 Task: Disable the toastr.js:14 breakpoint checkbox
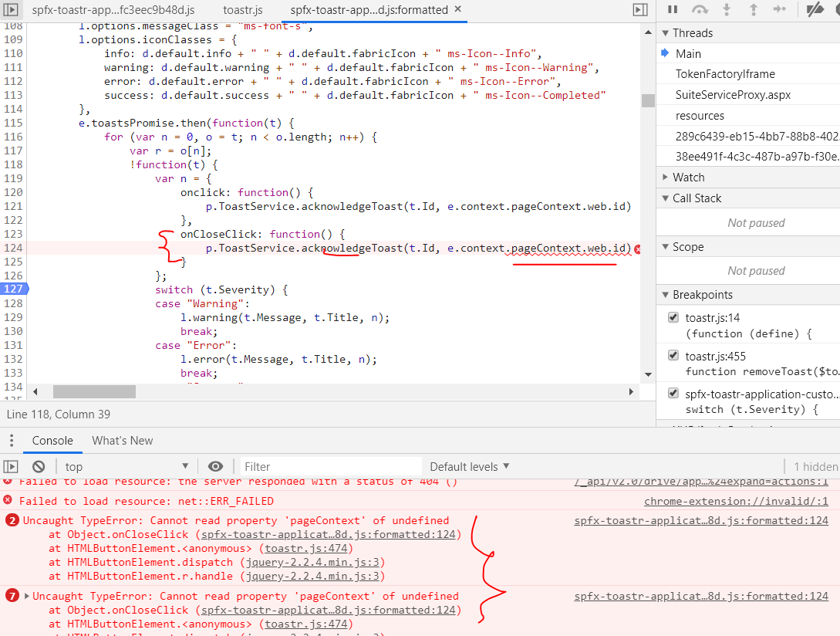673,316
